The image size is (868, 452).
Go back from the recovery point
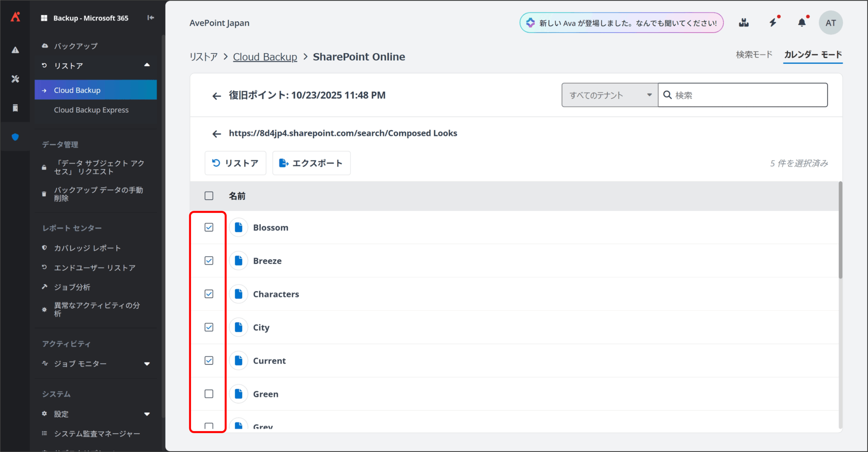tap(217, 96)
